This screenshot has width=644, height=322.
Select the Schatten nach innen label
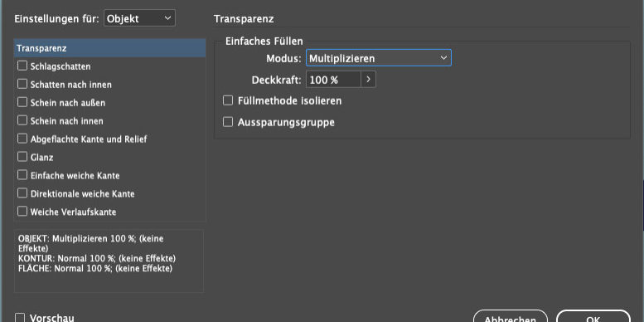click(71, 85)
